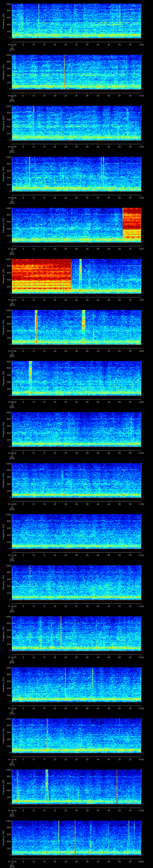The height and width of the screenshot is (868, 153).
Task: Click the large red noise block in the 10:06:00 spectrogram
Action: pos(41,274)
